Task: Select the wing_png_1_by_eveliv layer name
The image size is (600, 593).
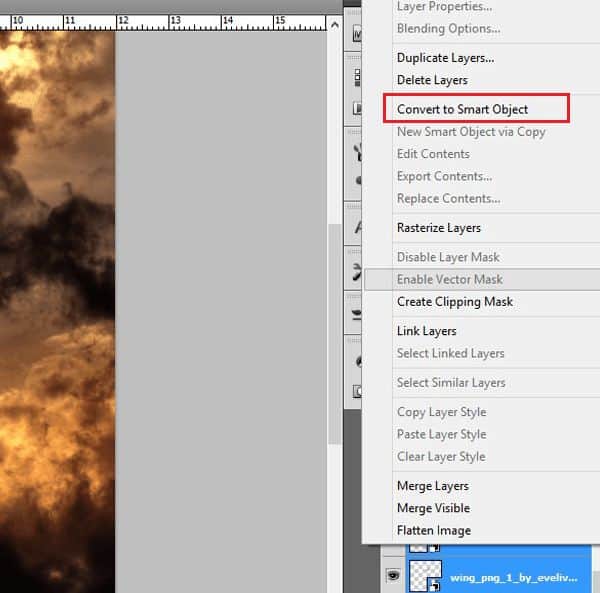Action: tap(514, 578)
